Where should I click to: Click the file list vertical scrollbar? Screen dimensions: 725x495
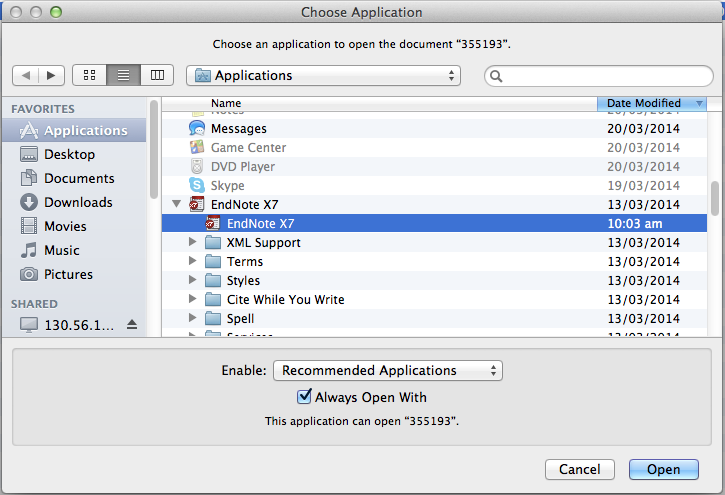tap(714, 197)
